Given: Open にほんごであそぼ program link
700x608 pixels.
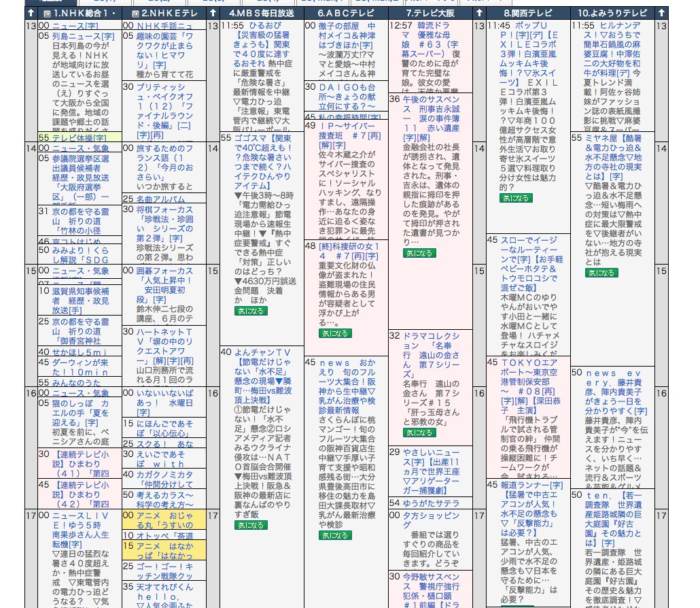Looking at the screenshot, I should point(164,428).
